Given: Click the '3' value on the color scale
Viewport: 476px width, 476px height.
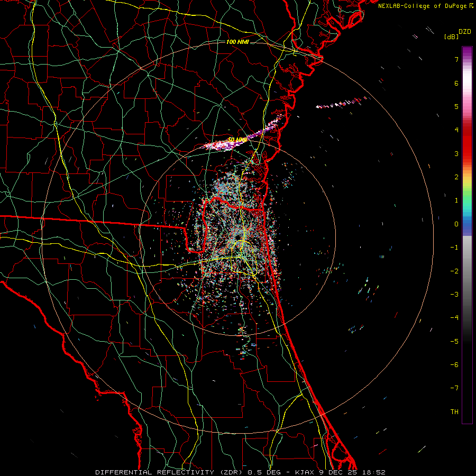Looking at the screenshot, I should point(456,153).
